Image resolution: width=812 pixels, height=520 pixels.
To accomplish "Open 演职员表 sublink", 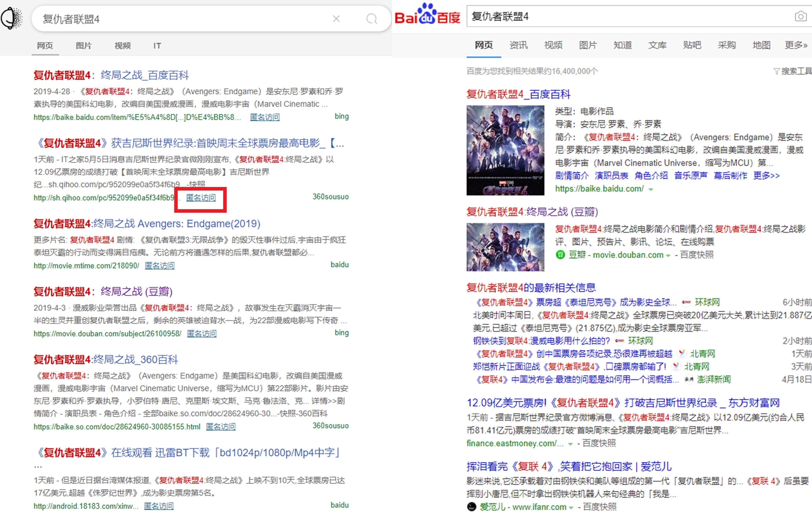I will [612, 176].
